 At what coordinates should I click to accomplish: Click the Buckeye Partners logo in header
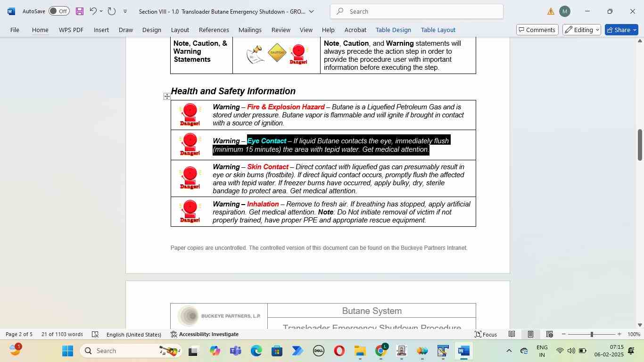pyautogui.click(x=219, y=316)
